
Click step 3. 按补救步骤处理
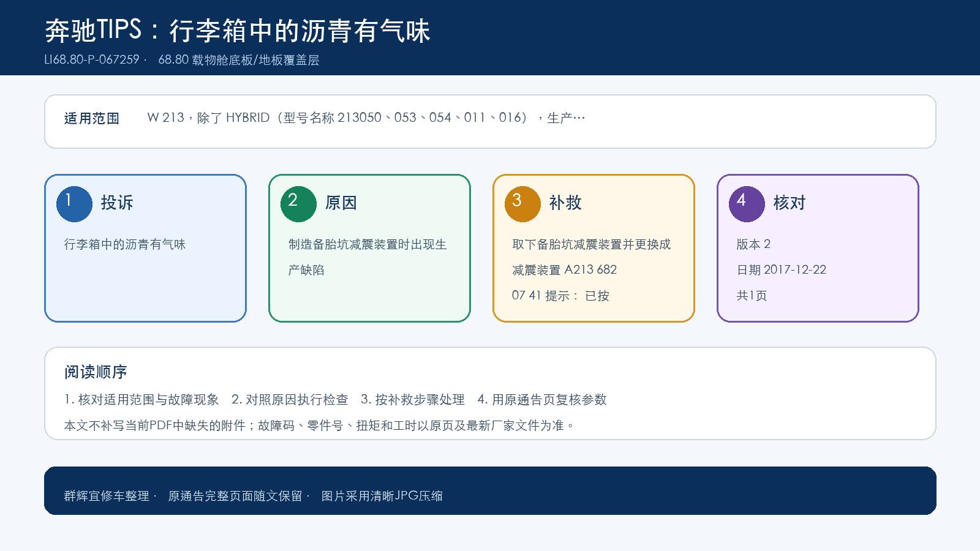413,400
